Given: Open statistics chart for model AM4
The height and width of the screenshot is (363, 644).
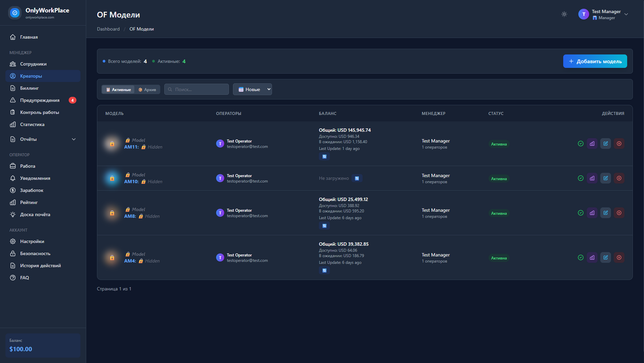Looking at the screenshot, I should (592, 257).
